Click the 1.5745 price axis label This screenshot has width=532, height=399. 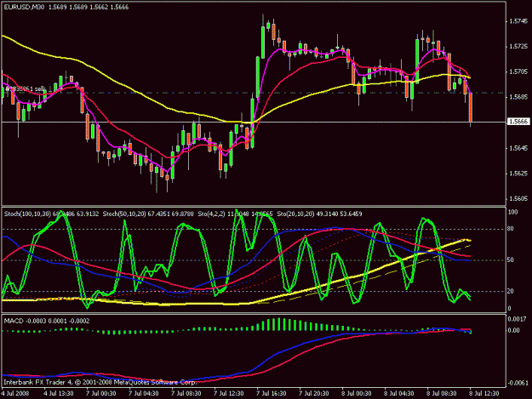click(518, 21)
